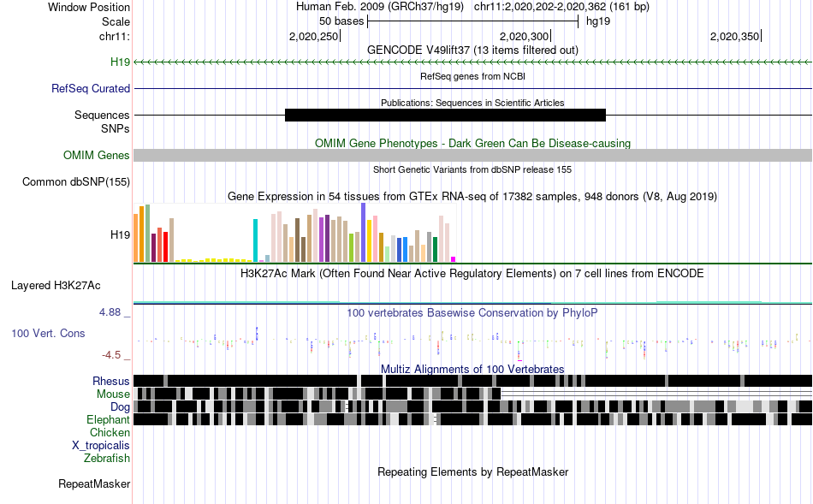Click the 50 bases scale bar
This screenshot has width=813, height=504.
(x=473, y=21)
